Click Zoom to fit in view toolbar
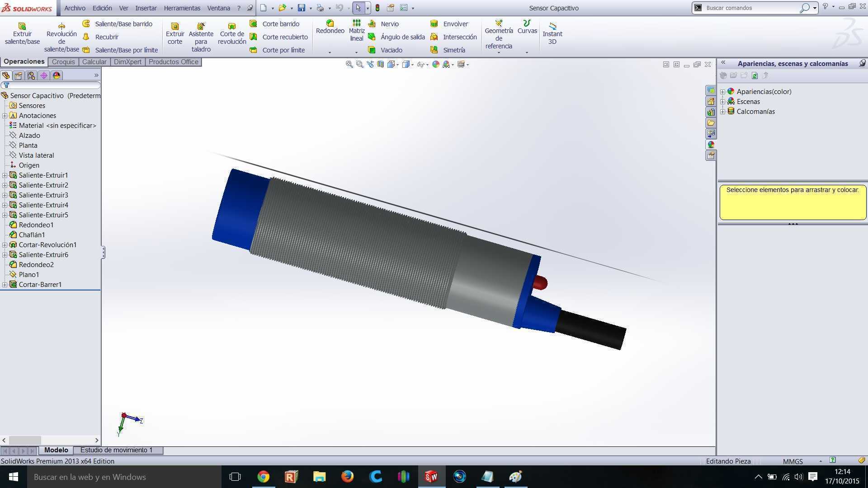868x488 pixels. coord(349,65)
